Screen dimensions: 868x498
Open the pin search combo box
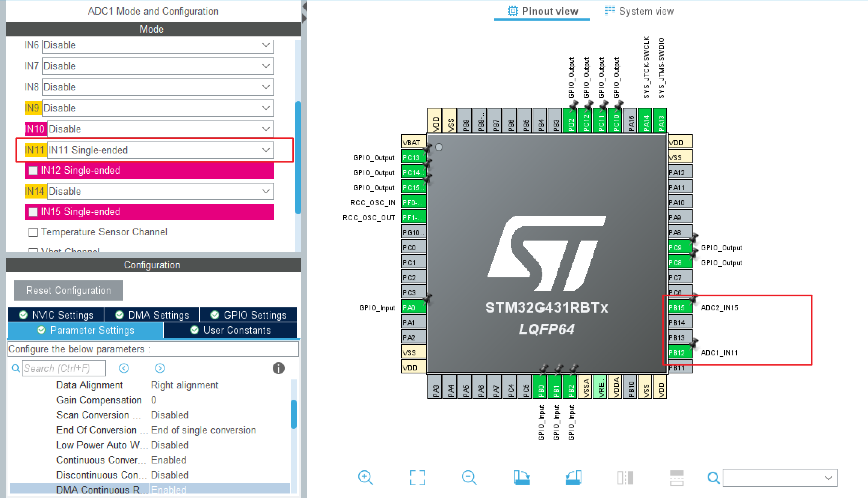point(780,478)
